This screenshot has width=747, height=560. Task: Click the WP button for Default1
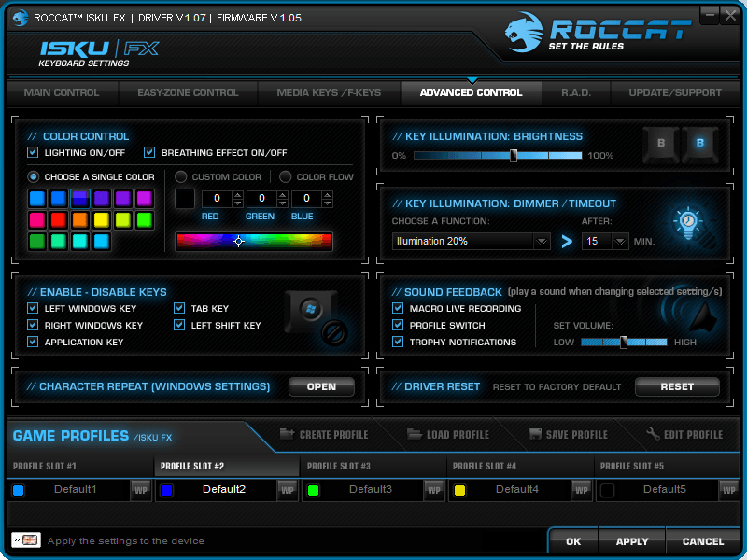click(x=141, y=490)
